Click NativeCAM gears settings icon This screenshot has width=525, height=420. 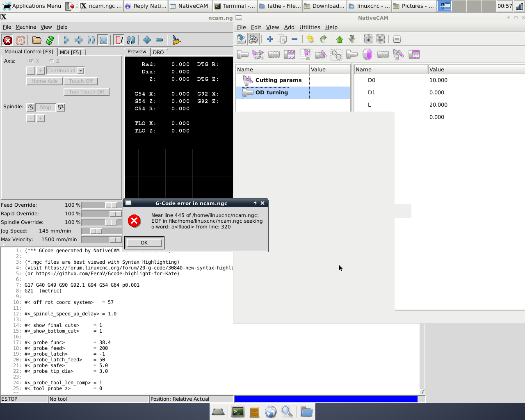click(254, 39)
